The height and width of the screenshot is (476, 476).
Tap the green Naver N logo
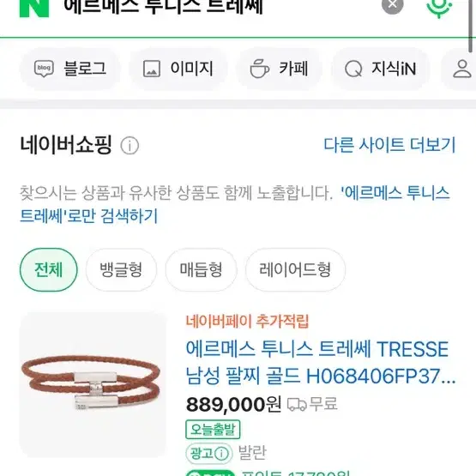34,9
